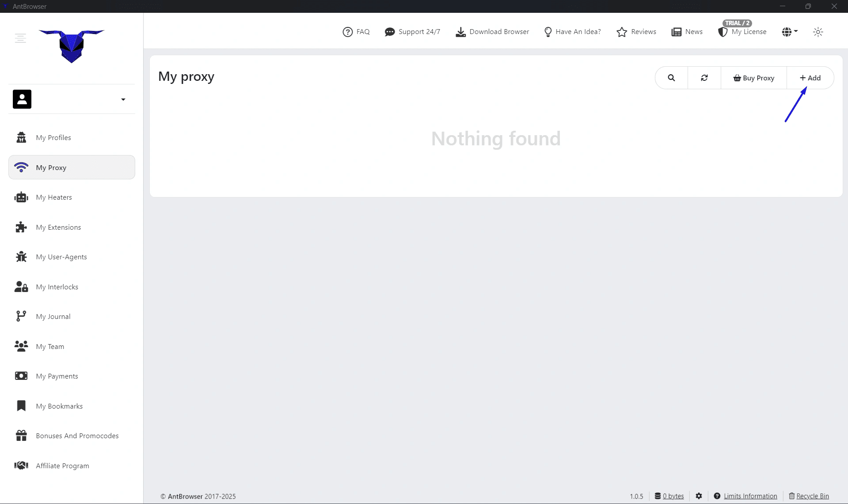848x504 pixels.
Task: Toggle light/dark theme sun icon
Action: click(818, 32)
